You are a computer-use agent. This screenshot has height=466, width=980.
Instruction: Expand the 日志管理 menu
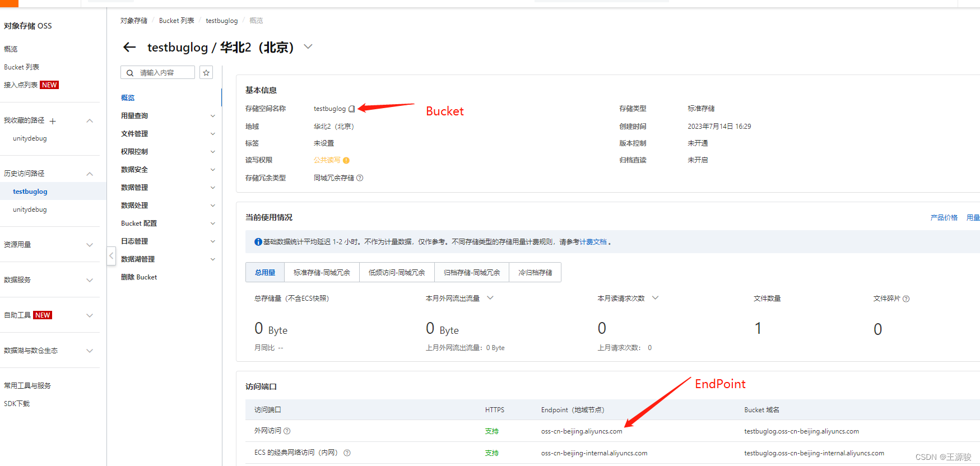click(x=212, y=241)
